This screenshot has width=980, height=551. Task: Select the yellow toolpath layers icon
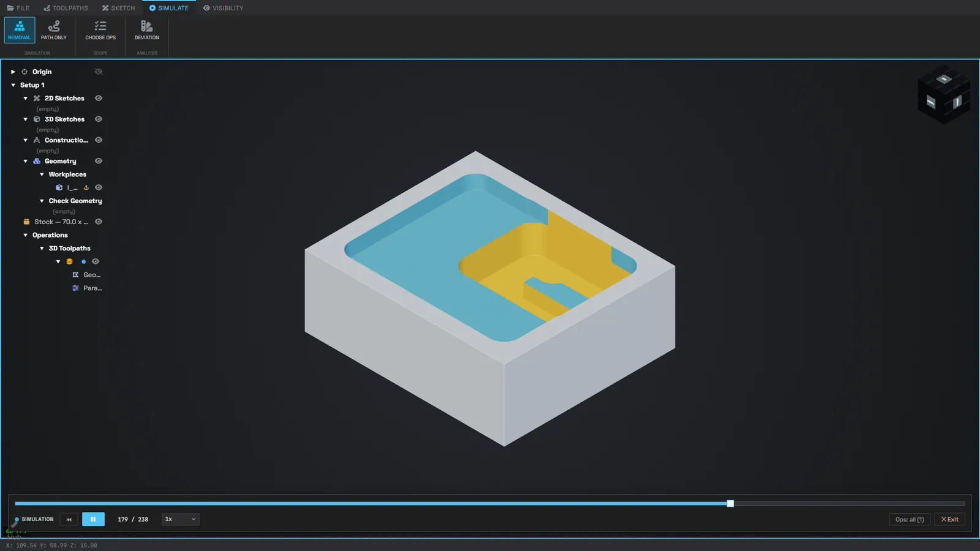[69, 261]
